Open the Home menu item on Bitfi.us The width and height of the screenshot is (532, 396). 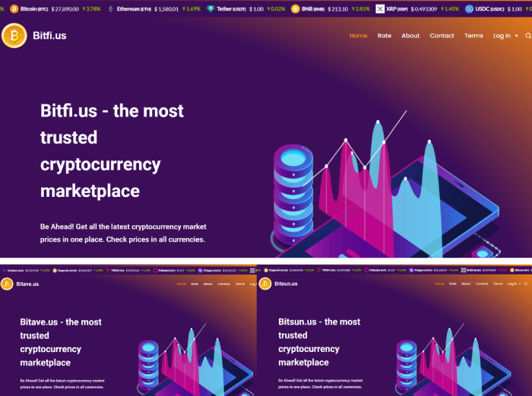click(x=358, y=36)
